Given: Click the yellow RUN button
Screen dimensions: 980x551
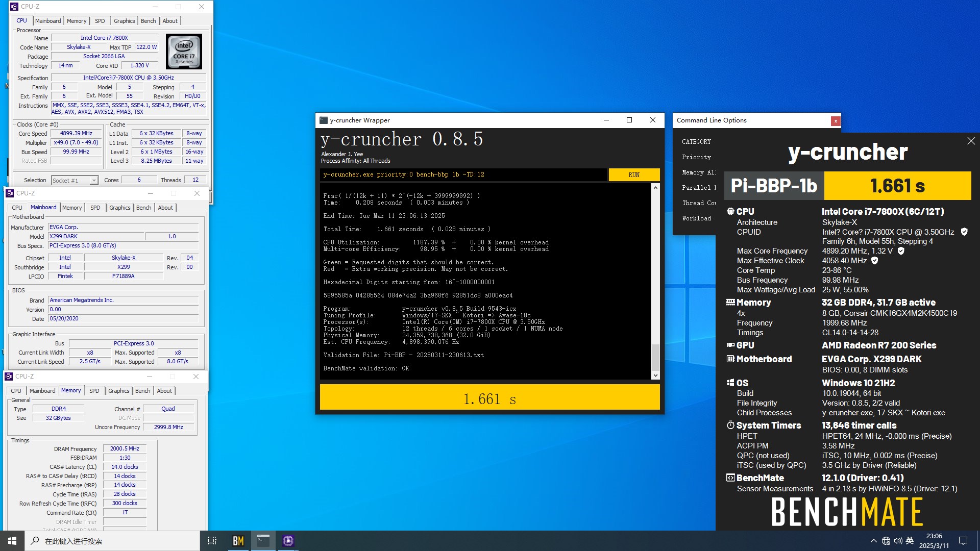Looking at the screenshot, I should coord(634,174).
